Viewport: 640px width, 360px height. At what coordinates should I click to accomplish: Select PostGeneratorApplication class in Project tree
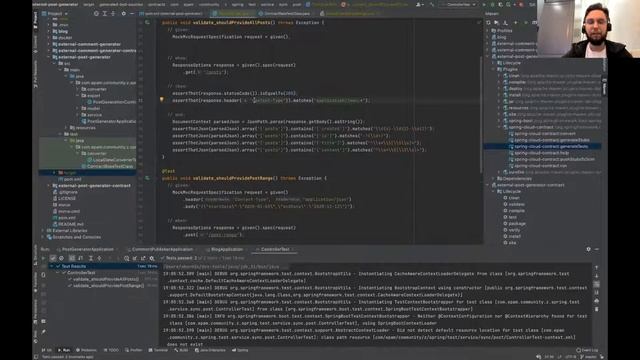(109, 121)
